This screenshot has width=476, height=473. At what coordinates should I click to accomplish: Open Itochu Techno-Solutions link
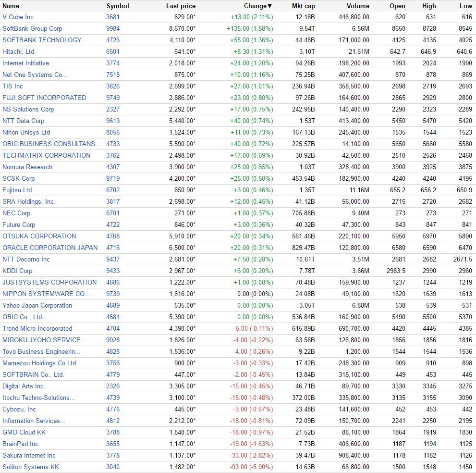[38, 398]
